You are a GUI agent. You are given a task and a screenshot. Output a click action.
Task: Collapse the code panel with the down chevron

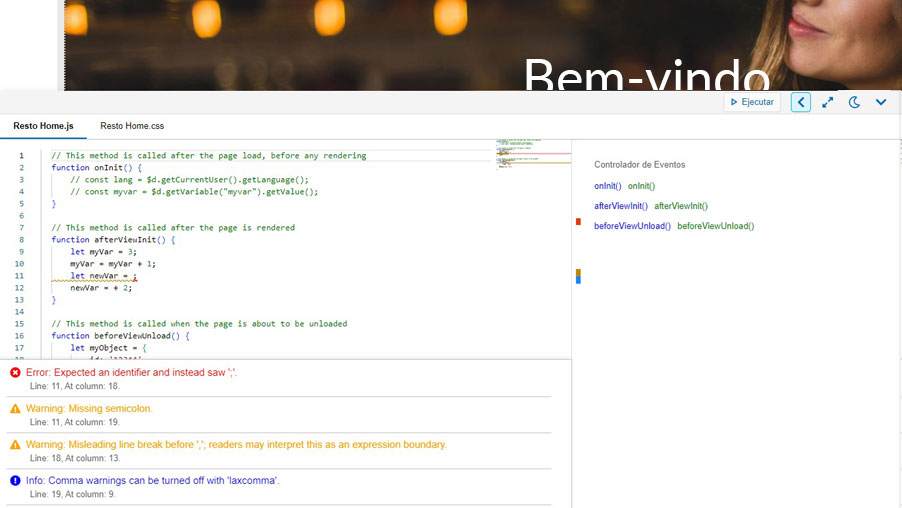881,102
